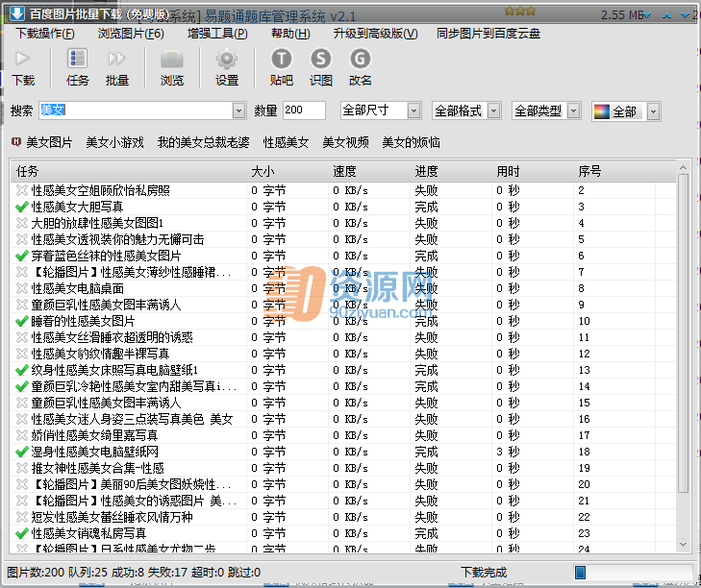The width and height of the screenshot is (701, 588).
Task: Click the 数量 input field showing 200
Action: click(304, 110)
